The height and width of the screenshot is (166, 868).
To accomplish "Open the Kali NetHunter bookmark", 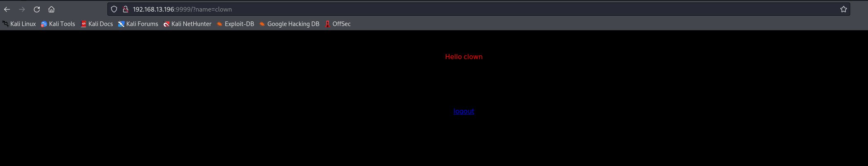I will click(x=187, y=24).
